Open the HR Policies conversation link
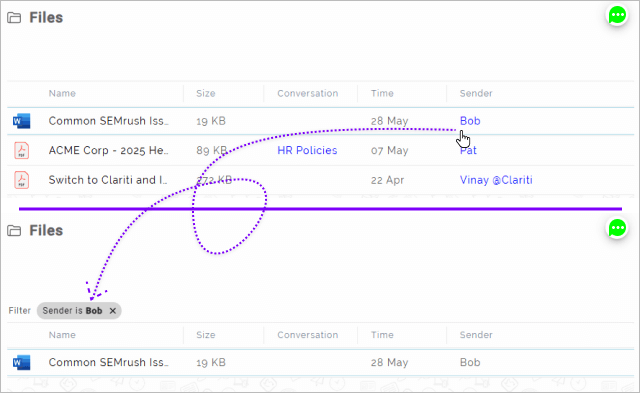The width and height of the screenshot is (640, 393). tap(307, 151)
